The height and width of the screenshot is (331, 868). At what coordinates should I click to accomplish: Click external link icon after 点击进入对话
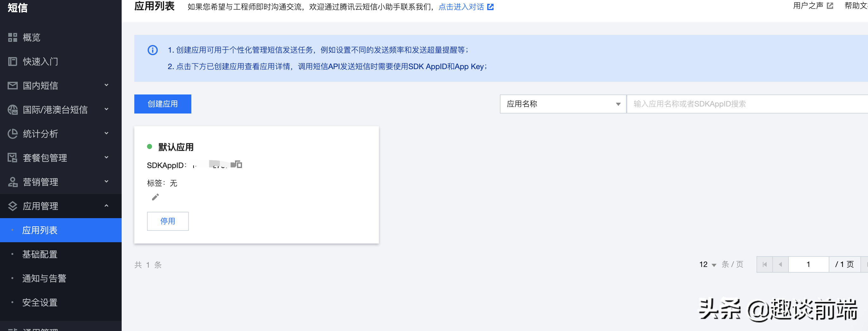click(x=491, y=7)
